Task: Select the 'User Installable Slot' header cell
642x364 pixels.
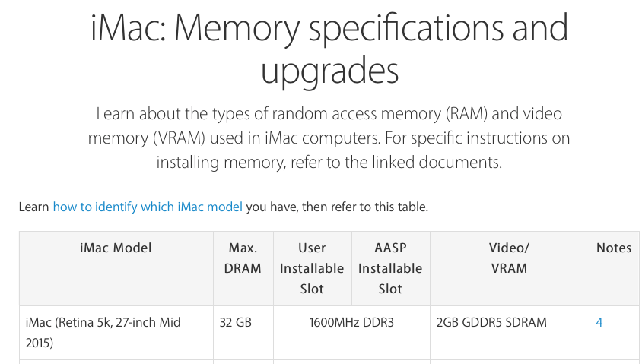Action: [x=312, y=268]
